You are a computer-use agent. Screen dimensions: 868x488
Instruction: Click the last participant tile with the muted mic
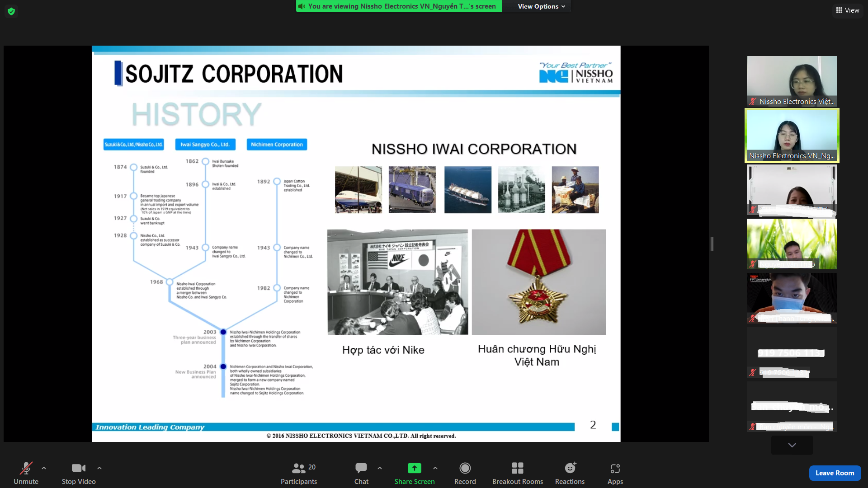pyautogui.click(x=792, y=407)
